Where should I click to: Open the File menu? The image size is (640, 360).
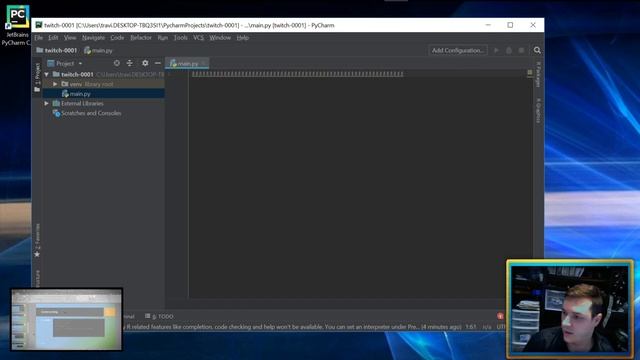click(38, 38)
